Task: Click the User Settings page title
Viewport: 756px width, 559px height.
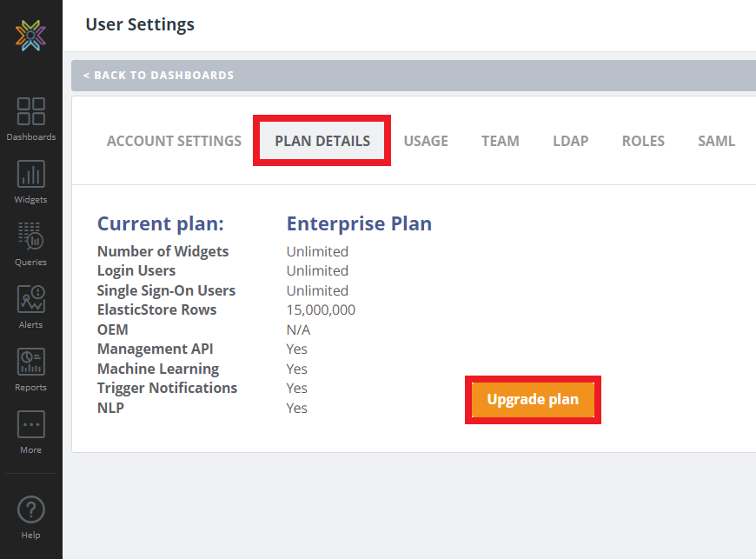Action: pyautogui.click(x=140, y=24)
